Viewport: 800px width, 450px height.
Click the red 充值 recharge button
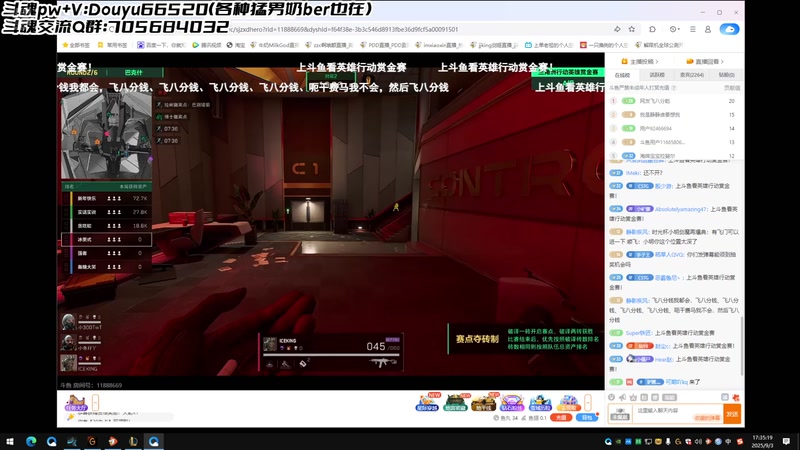coord(561,417)
